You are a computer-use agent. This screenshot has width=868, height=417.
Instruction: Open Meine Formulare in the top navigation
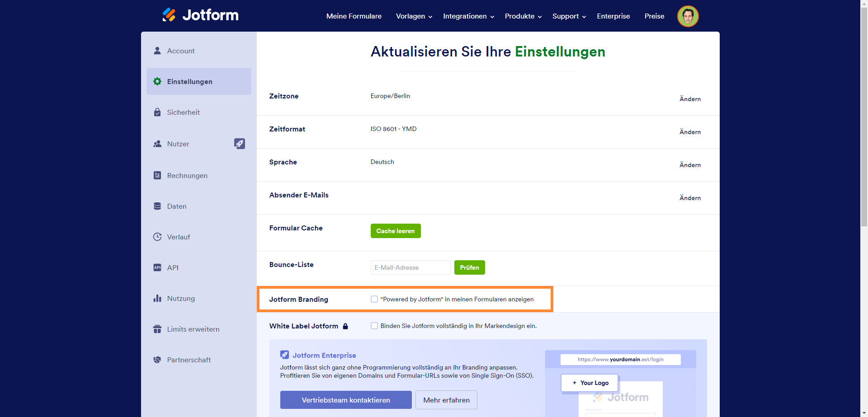[x=354, y=16]
